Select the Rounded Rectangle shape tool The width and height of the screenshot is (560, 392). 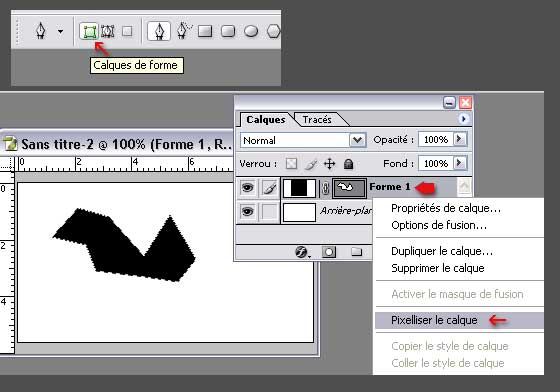tap(228, 31)
